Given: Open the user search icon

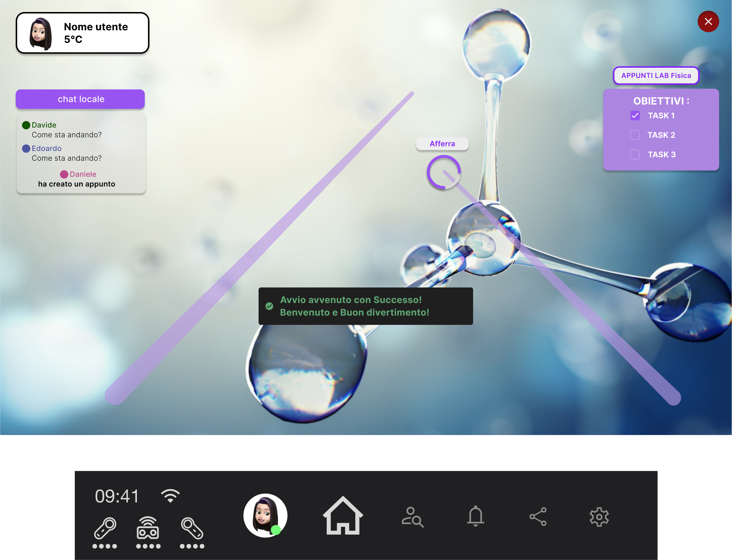Looking at the screenshot, I should pyautogui.click(x=412, y=517).
